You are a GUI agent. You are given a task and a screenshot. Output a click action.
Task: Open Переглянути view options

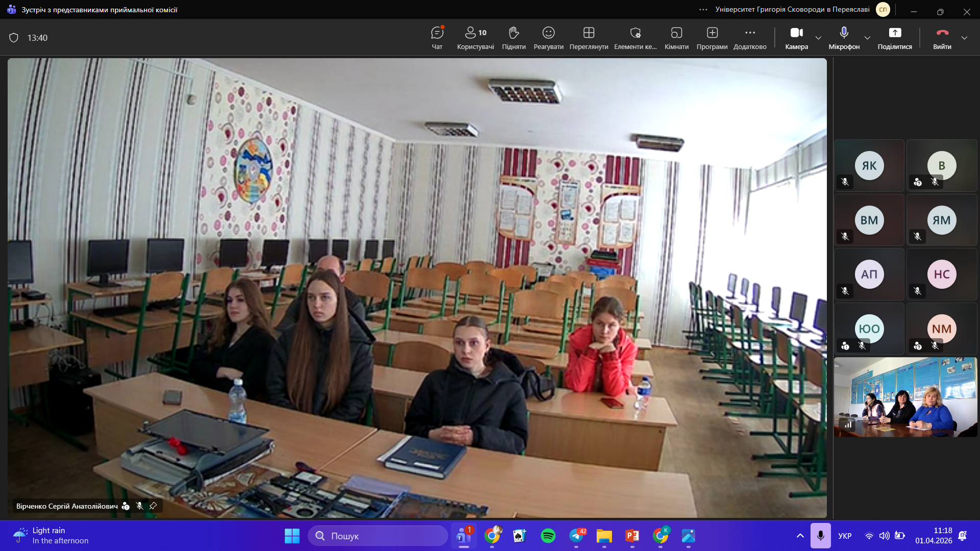(x=589, y=38)
